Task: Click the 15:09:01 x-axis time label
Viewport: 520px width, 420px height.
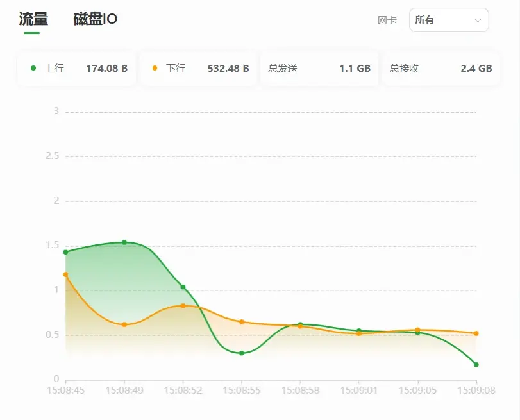Action: pyautogui.click(x=359, y=390)
